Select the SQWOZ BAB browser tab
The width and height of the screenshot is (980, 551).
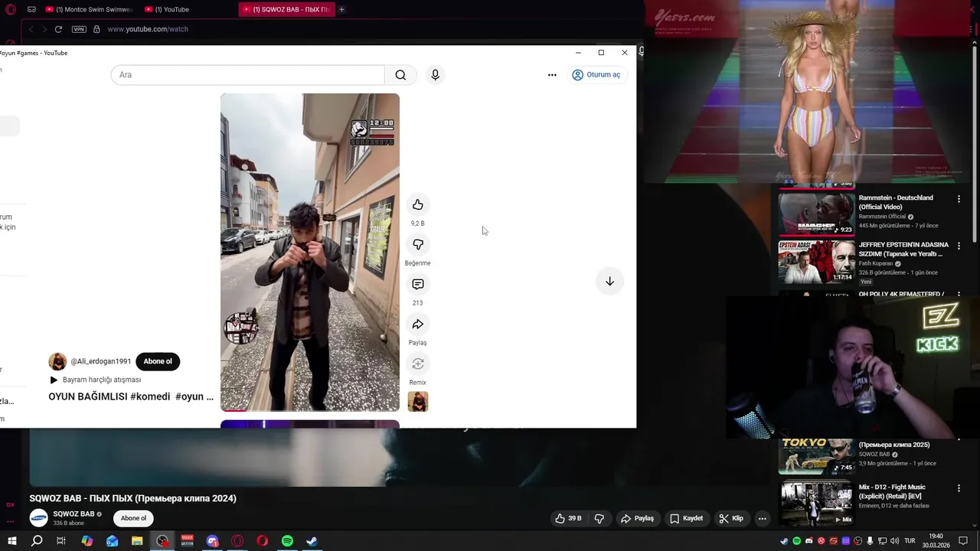coord(286,9)
